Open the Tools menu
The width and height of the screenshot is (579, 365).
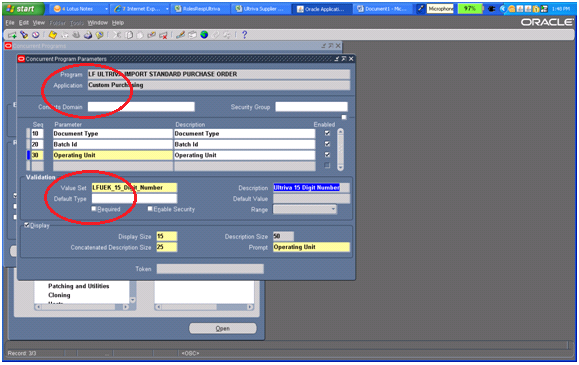(x=77, y=23)
